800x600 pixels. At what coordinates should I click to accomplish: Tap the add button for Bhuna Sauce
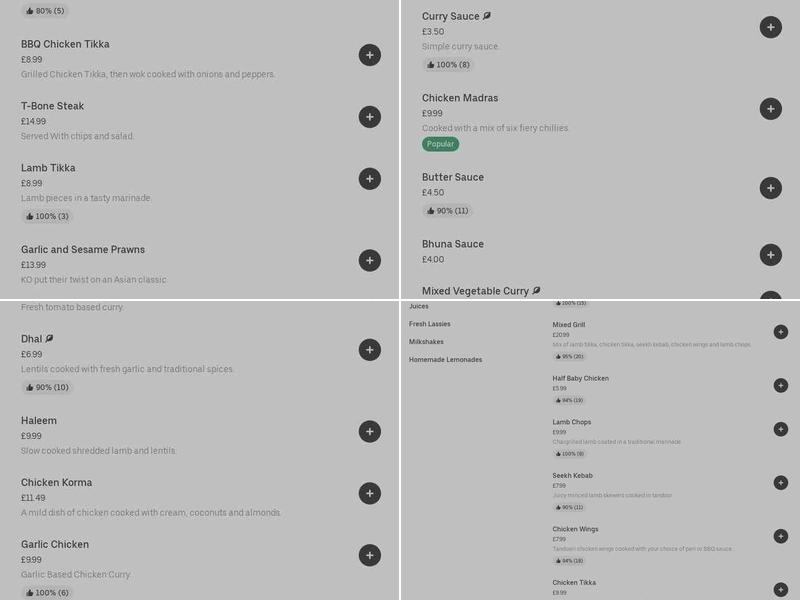tap(770, 255)
